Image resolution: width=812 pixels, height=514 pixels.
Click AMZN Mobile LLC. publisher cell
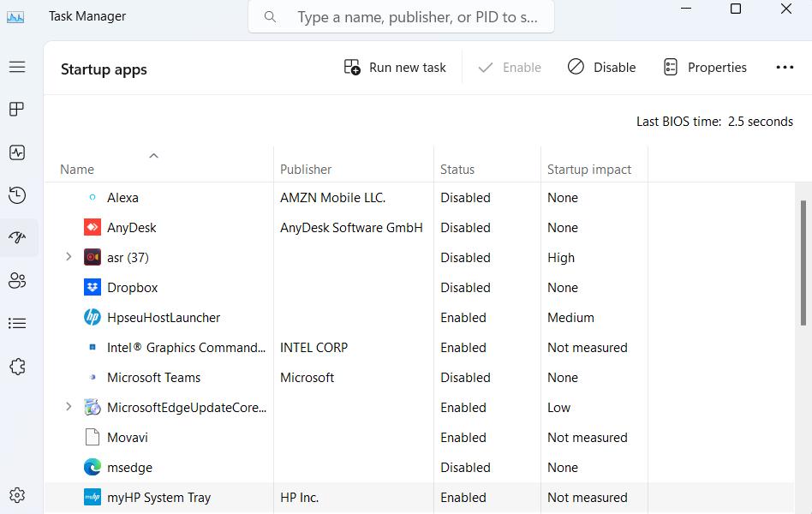pos(332,198)
